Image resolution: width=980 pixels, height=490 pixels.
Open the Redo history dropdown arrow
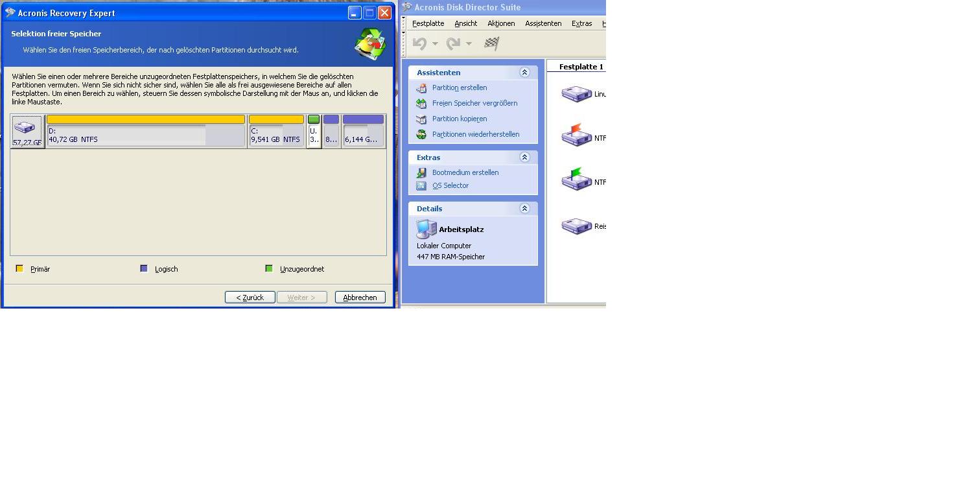[469, 44]
